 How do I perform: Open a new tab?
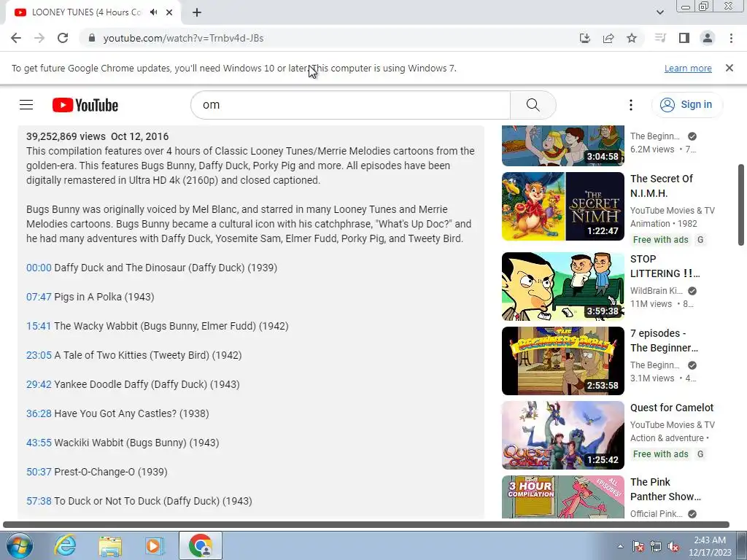click(197, 12)
